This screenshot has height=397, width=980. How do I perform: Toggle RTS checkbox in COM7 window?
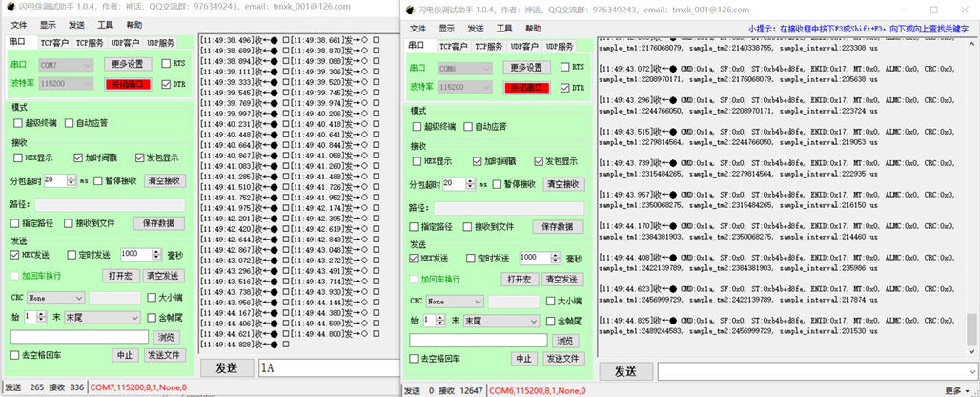[x=166, y=64]
